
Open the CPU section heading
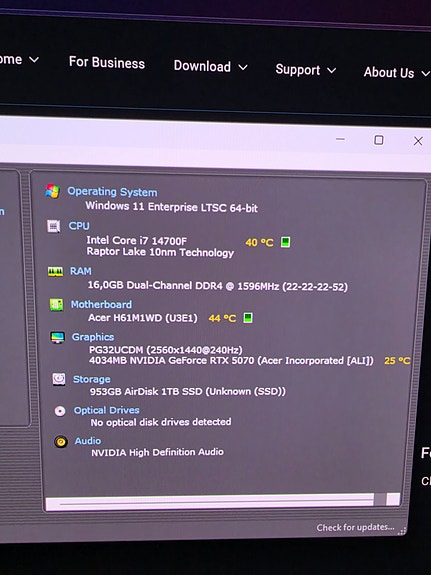pyautogui.click(x=79, y=226)
